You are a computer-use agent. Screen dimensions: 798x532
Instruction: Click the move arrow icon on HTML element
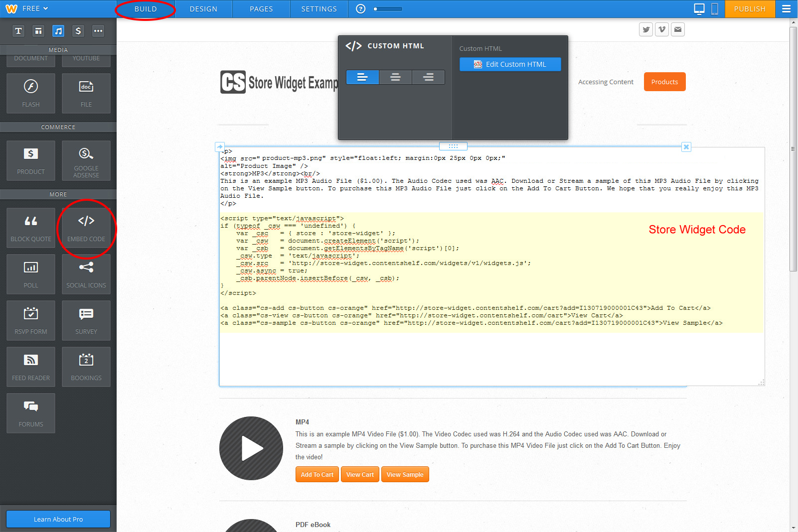point(220,147)
